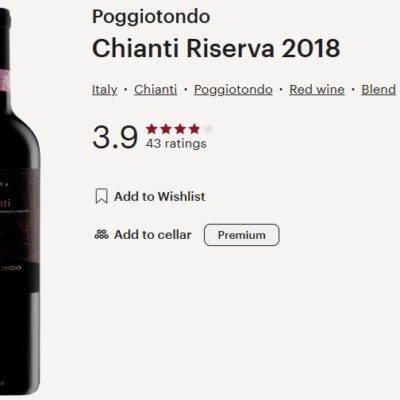Image resolution: width=400 pixels, height=400 pixels.
Task: Open the Red wine category link
Action: click(x=317, y=89)
